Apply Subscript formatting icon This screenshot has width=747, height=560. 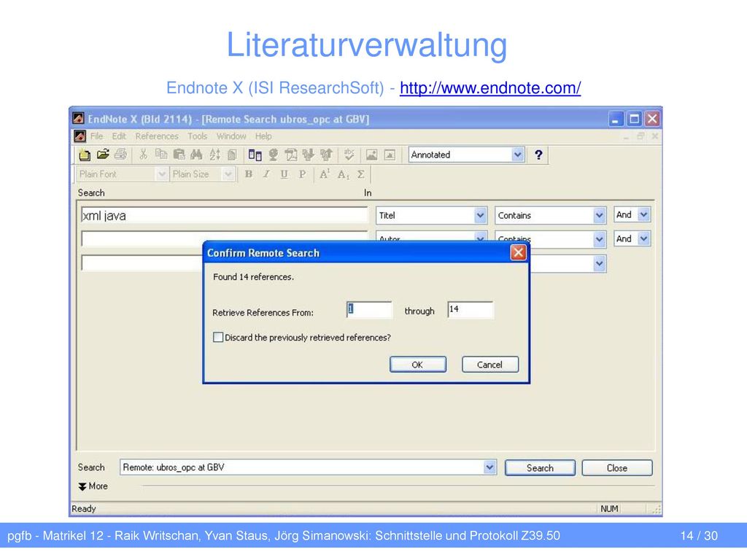pos(343,174)
